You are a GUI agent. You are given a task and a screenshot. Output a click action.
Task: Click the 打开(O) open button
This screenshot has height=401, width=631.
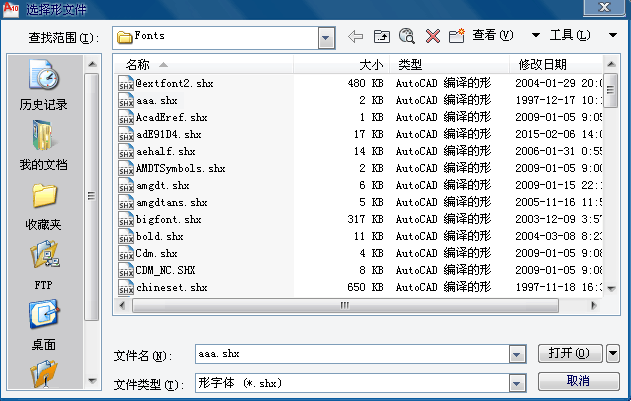point(570,353)
